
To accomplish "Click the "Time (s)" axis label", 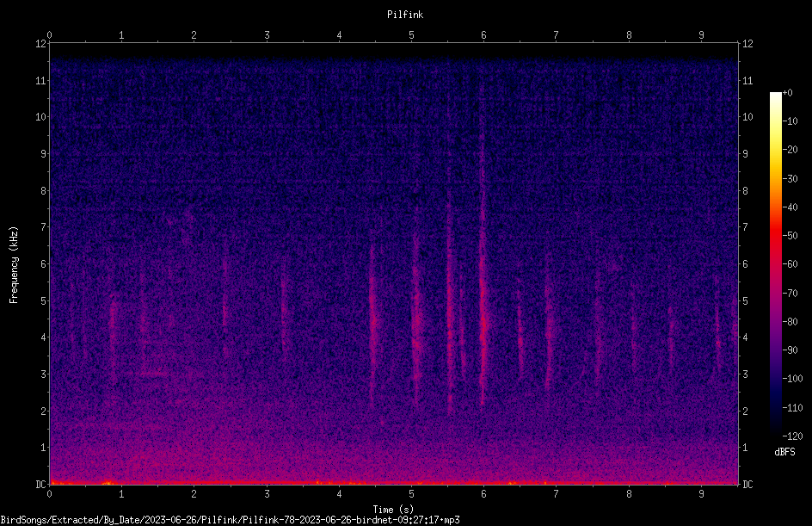I will point(393,510).
